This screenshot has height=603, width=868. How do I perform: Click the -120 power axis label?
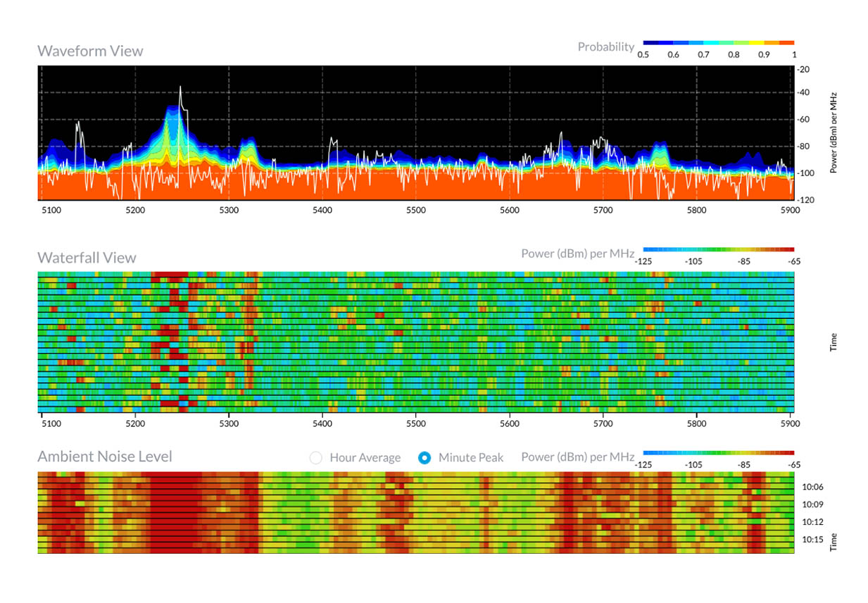804,200
